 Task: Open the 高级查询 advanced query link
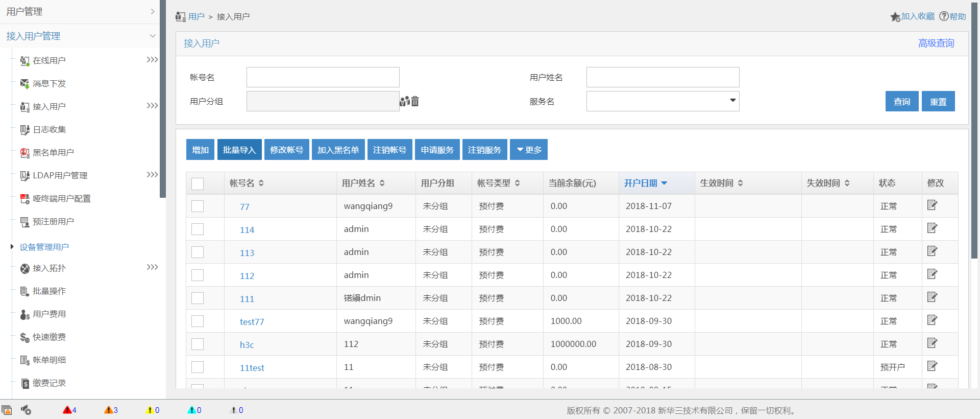pyautogui.click(x=936, y=43)
